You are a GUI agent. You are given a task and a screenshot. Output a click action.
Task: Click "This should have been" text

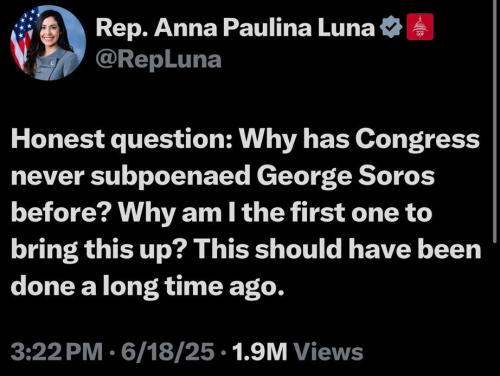click(x=337, y=250)
